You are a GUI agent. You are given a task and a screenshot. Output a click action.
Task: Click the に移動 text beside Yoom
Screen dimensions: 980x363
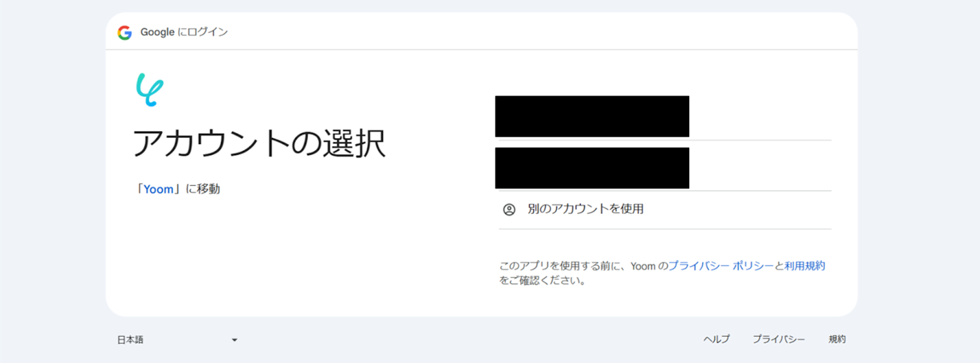click(x=203, y=189)
